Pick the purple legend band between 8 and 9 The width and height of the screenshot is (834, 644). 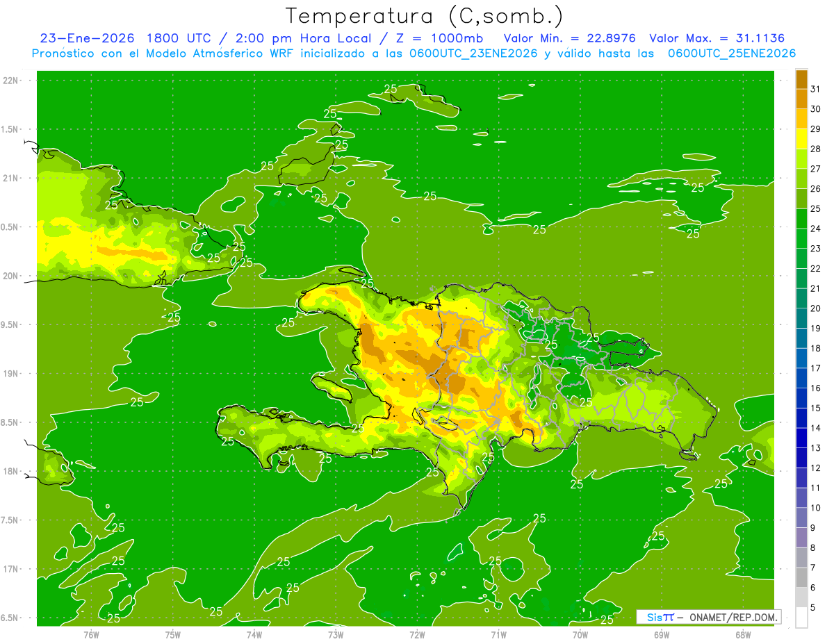pos(801,538)
